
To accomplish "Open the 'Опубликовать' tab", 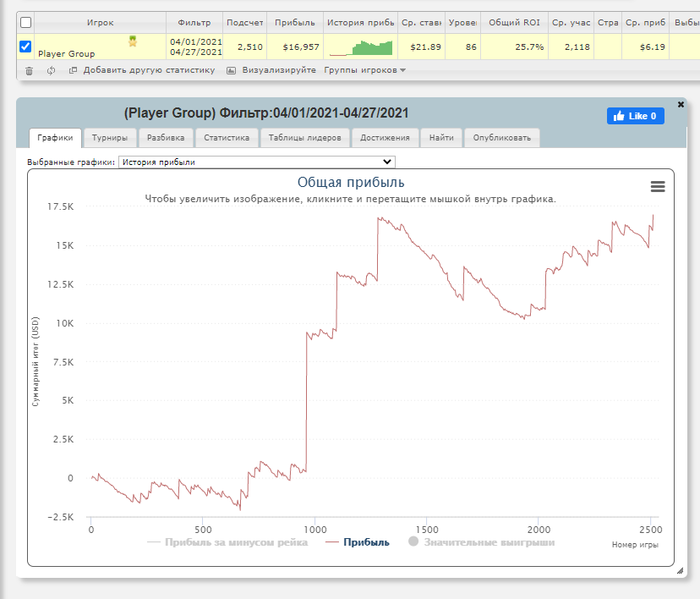I will tap(502, 138).
